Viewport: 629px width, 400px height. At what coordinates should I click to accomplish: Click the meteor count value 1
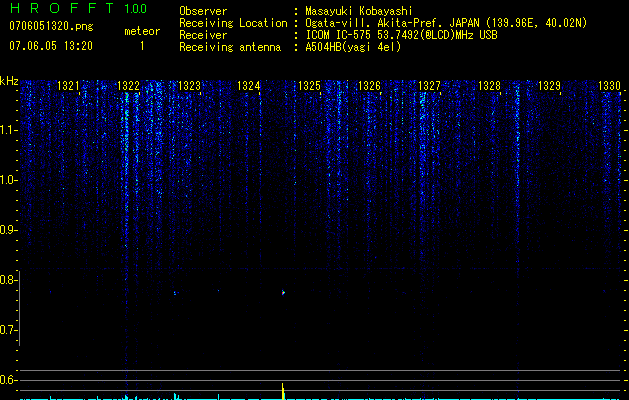click(x=142, y=46)
